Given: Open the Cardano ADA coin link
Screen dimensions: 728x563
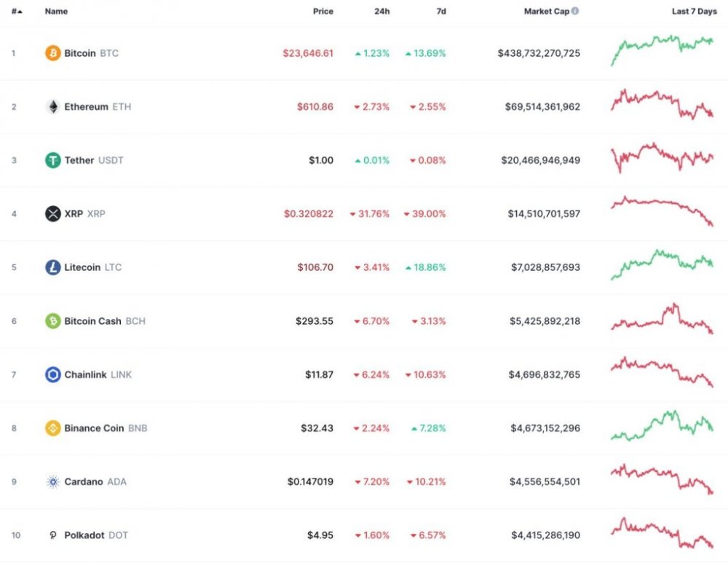Looking at the screenshot, I should click(95, 481).
